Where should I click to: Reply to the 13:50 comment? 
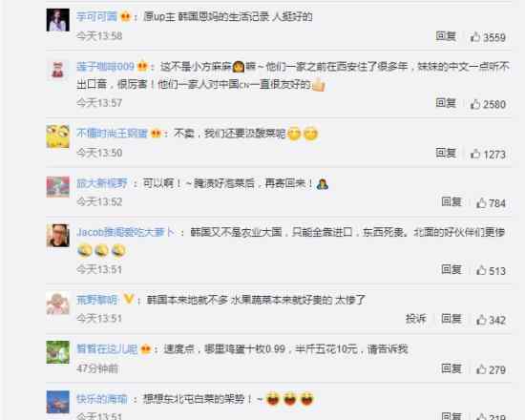[x=446, y=153]
